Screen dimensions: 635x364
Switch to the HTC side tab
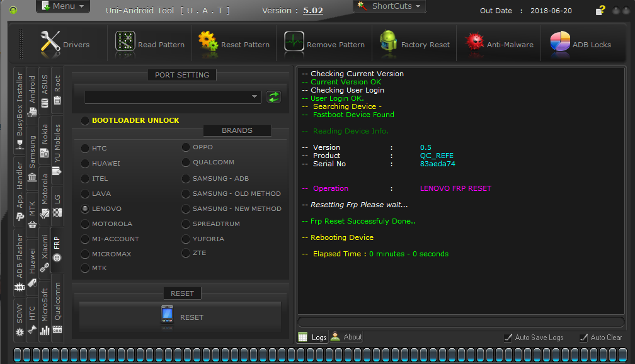pos(32,320)
